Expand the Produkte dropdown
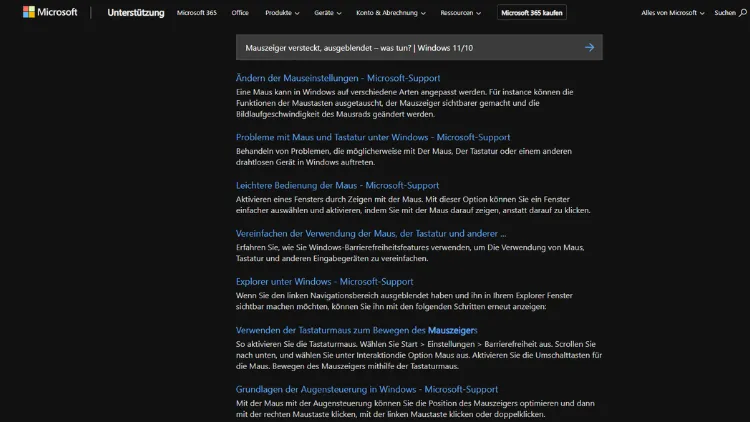750x422 pixels. coord(282,13)
